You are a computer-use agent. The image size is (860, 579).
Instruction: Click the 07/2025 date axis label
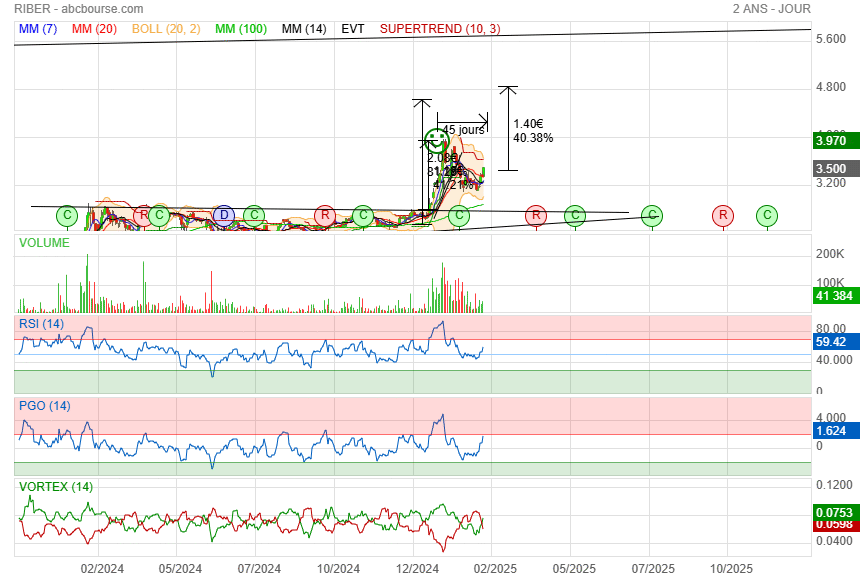point(653,569)
